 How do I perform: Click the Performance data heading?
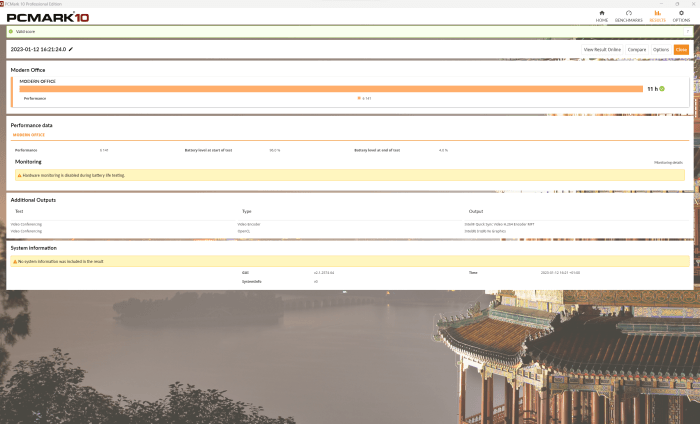tap(31, 125)
